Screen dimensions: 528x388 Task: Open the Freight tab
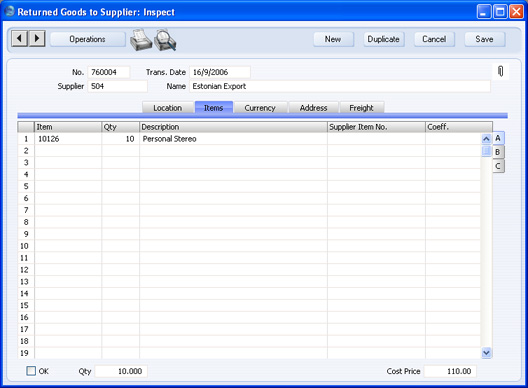point(362,108)
